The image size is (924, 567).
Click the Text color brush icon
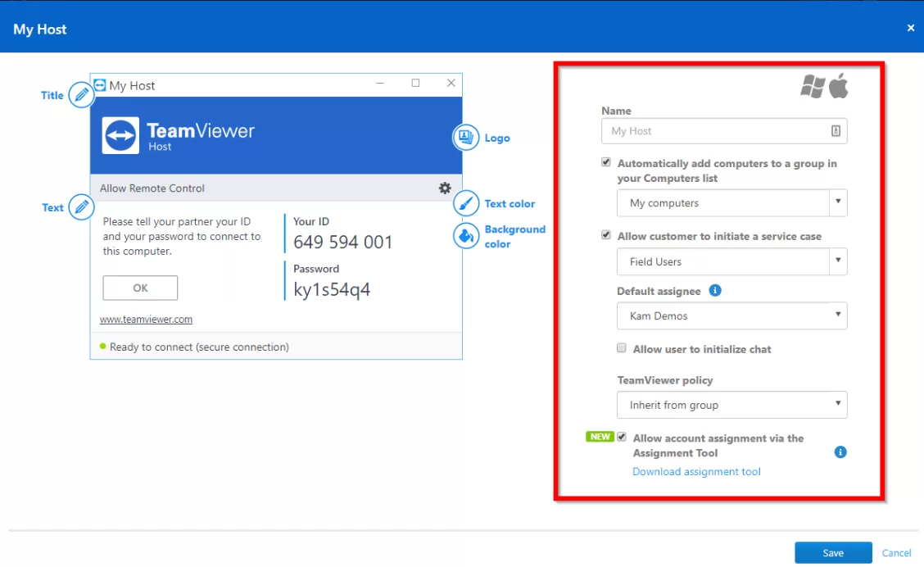465,203
